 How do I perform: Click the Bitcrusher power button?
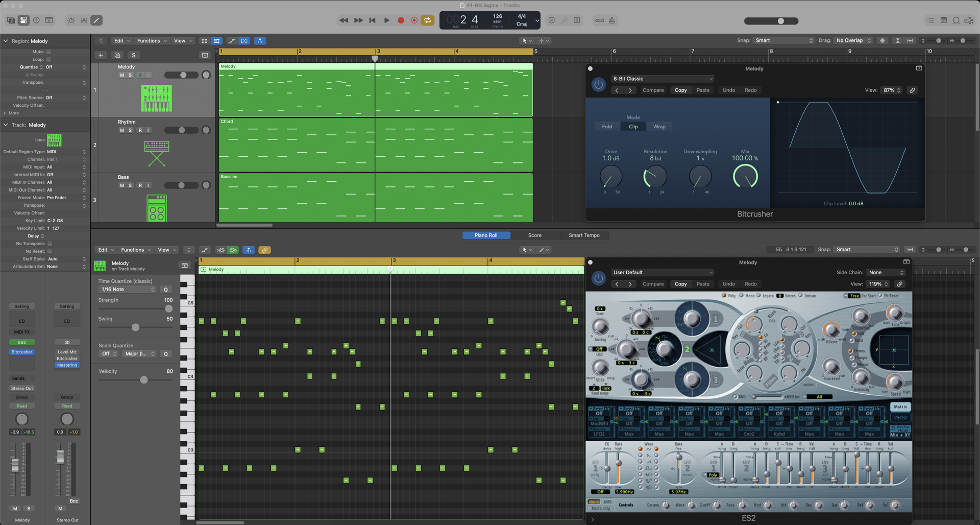598,84
